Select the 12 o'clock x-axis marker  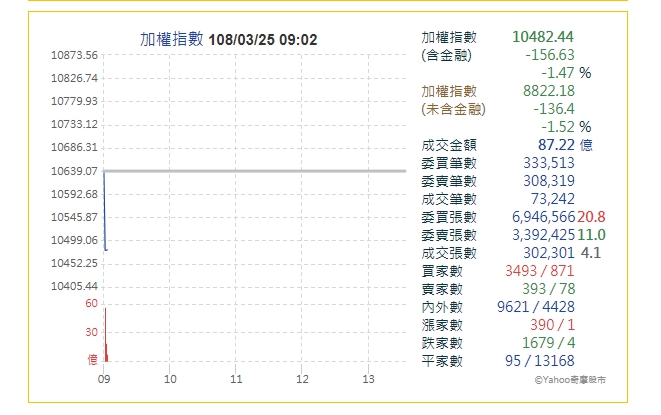(302, 379)
